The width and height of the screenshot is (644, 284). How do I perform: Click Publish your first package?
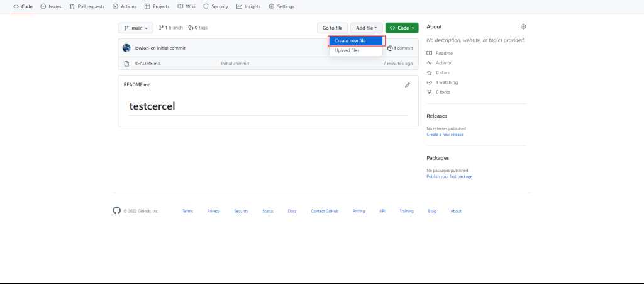point(449,177)
